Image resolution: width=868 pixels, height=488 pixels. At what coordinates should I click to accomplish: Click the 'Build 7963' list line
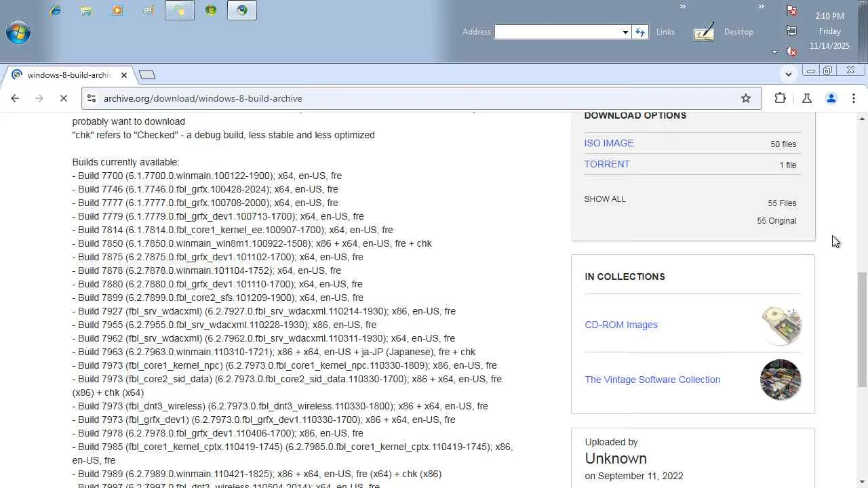coord(274,352)
